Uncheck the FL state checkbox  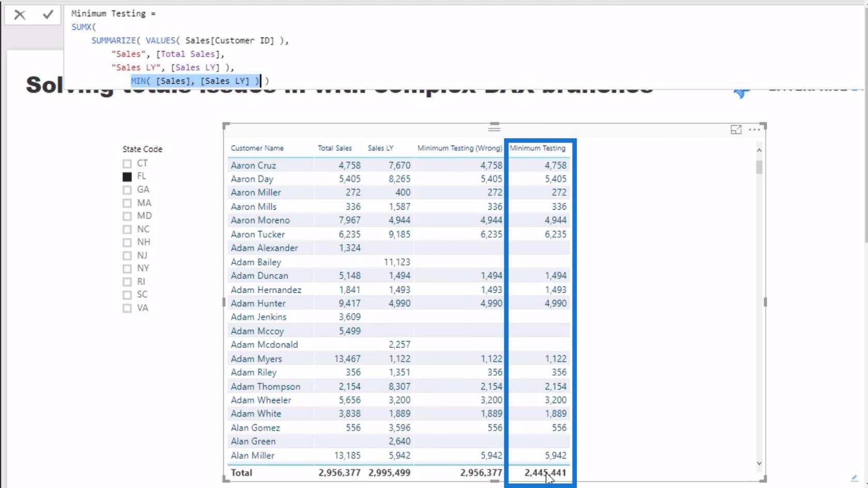pos(127,177)
